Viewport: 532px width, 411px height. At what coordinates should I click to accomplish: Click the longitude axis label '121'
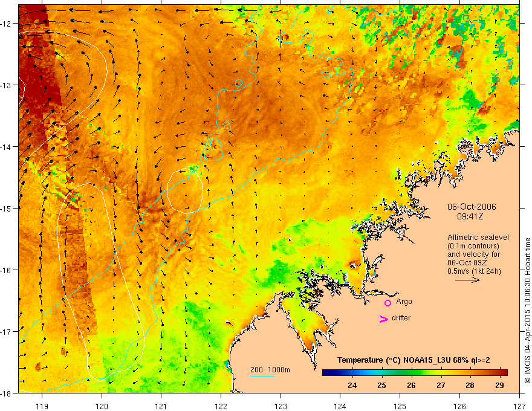161,406
